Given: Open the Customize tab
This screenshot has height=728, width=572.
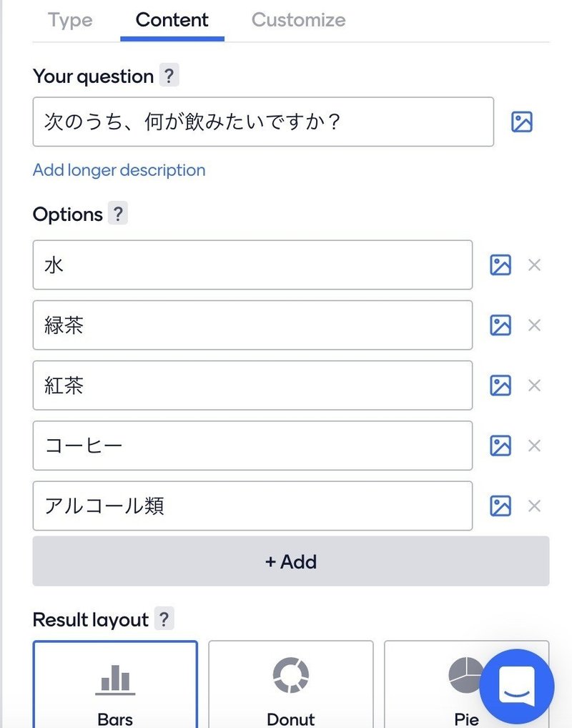Looking at the screenshot, I should tap(298, 20).
